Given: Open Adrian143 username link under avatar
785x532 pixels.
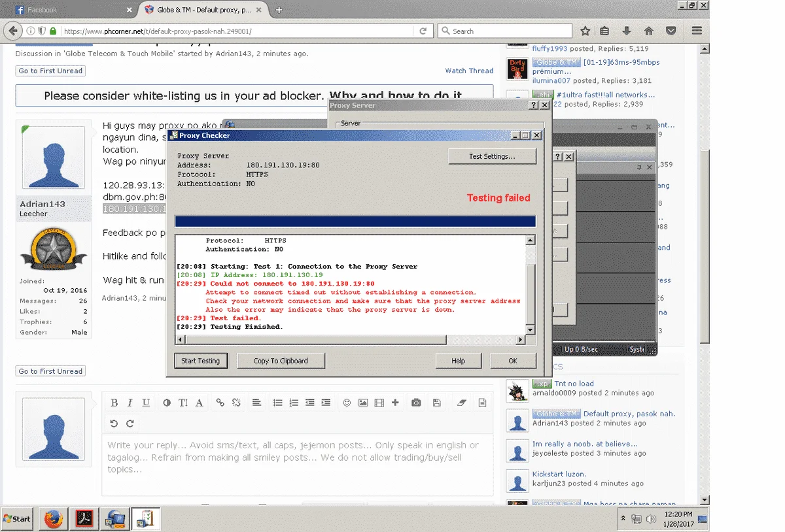Looking at the screenshot, I should pyautogui.click(x=43, y=204).
